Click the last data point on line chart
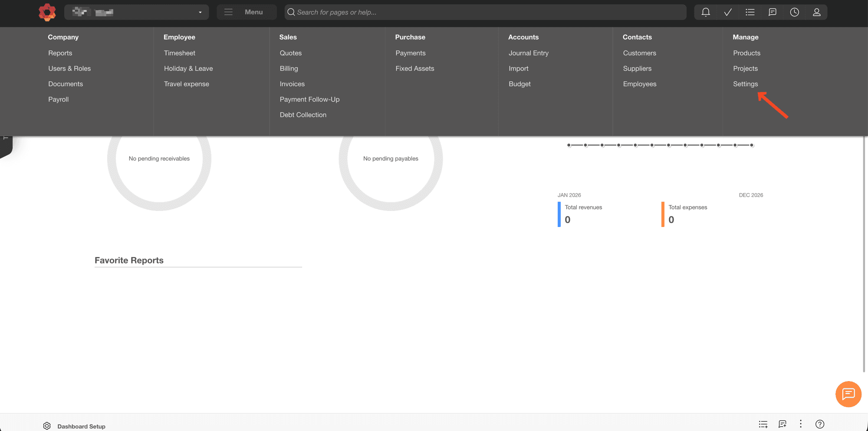The width and height of the screenshot is (868, 431). pyautogui.click(x=752, y=145)
